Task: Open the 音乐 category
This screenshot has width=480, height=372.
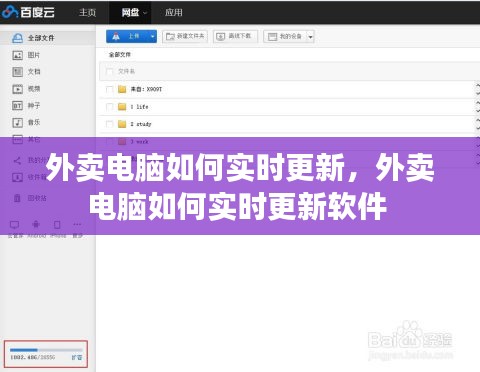Action: click(x=34, y=122)
